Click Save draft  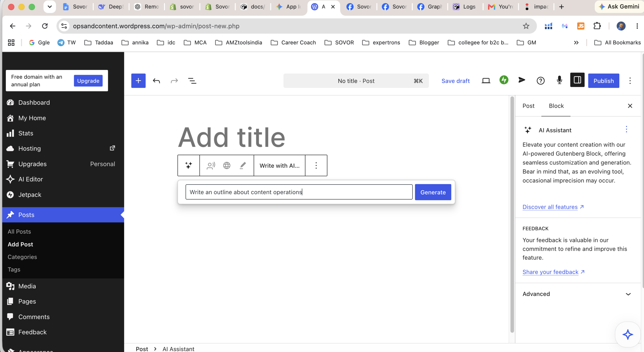click(455, 81)
